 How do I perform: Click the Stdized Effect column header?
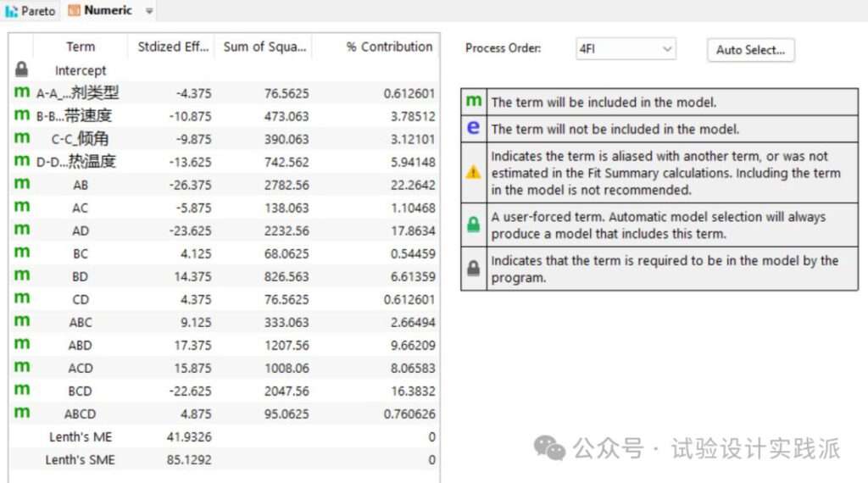click(171, 47)
